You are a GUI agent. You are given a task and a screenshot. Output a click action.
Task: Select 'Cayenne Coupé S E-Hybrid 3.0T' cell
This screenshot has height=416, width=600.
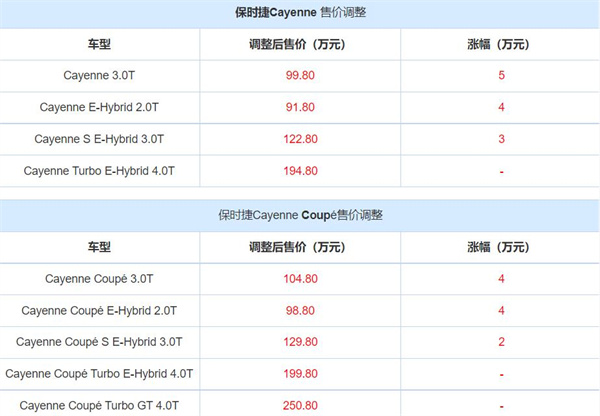click(99, 342)
